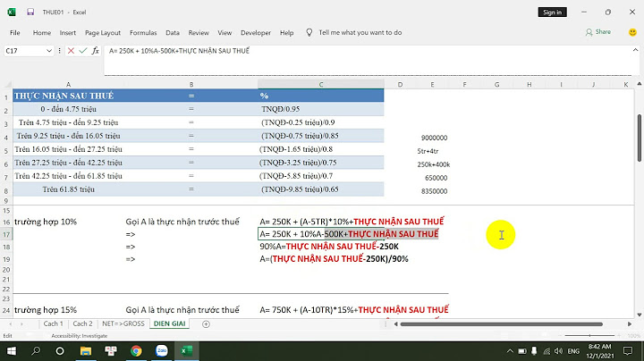Click the network tray icon
The width and height of the screenshot is (644, 361).
click(x=547, y=351)
